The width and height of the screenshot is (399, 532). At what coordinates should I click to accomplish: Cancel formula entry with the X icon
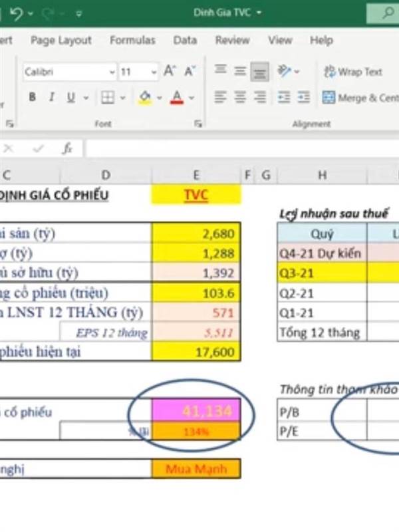(x=9, y=148)
